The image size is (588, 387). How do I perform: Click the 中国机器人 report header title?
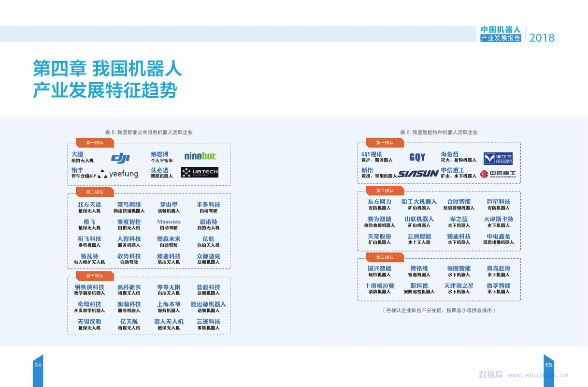(x=501, y=30)
